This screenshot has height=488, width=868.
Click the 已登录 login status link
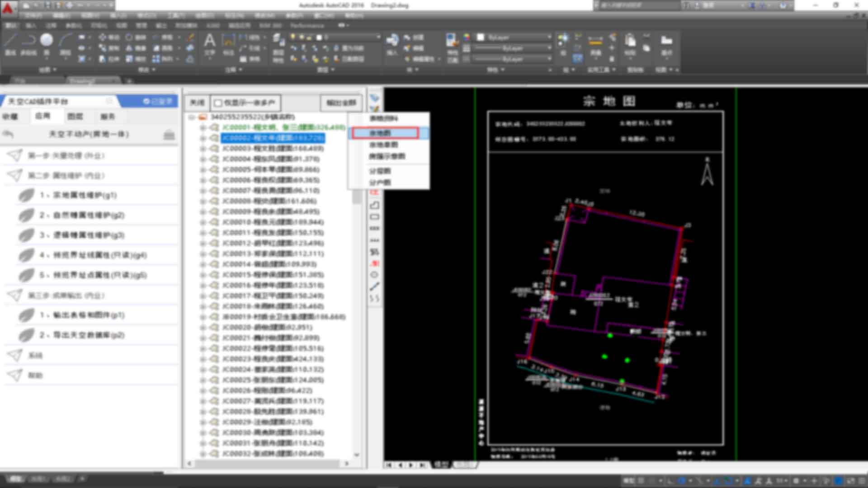[158, 101]
